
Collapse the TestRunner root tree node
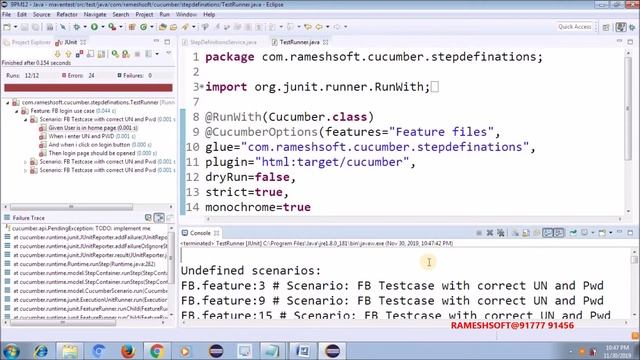pyautogui.click(x=7, y=103)
